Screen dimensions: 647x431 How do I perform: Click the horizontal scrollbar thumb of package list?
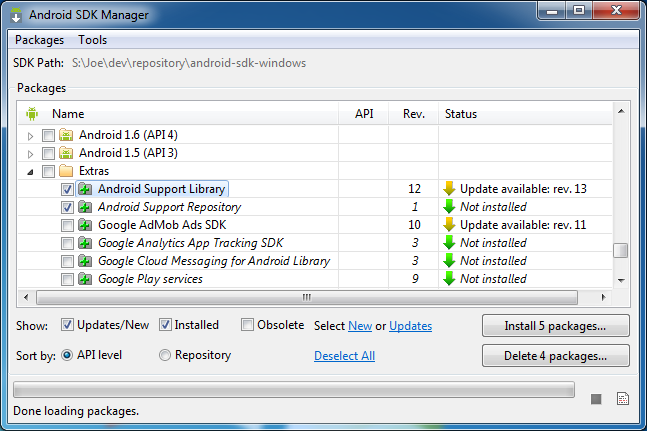[x=308, y=298]
